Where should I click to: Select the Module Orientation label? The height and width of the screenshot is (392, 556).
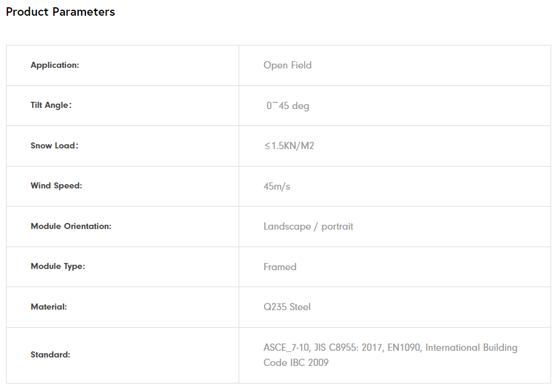[x=71, y=227]
